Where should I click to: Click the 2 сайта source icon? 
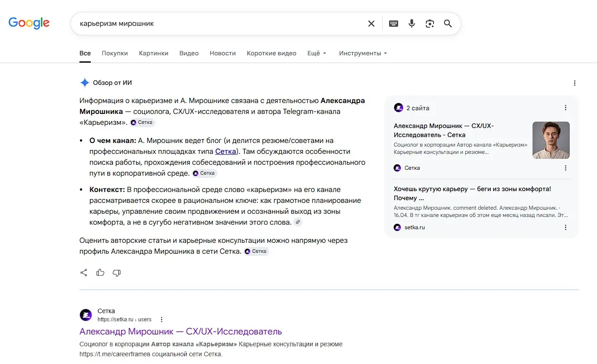398,108
